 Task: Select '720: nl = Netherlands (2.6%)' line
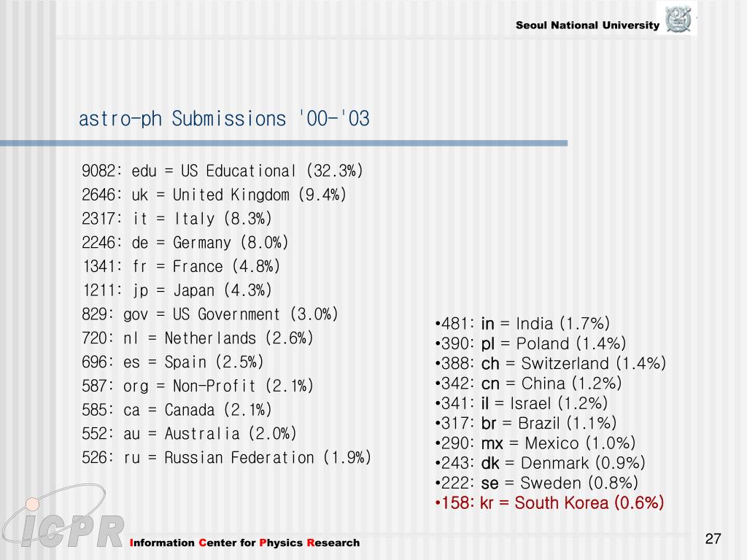[x=198, y=338]
